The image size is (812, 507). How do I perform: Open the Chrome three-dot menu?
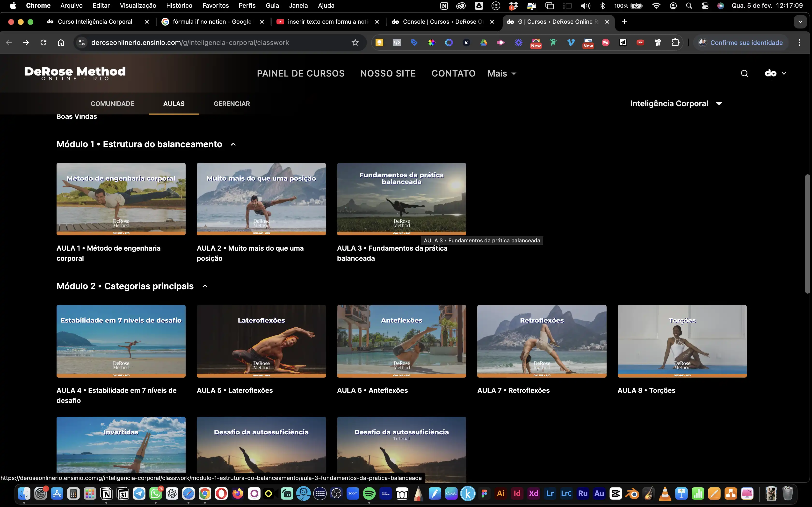pyautogui.click(x=799, y=42)
